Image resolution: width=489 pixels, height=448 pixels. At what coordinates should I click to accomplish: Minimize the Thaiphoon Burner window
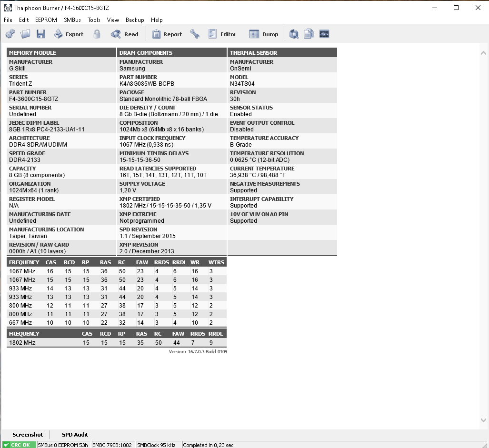tap(435, 8)
